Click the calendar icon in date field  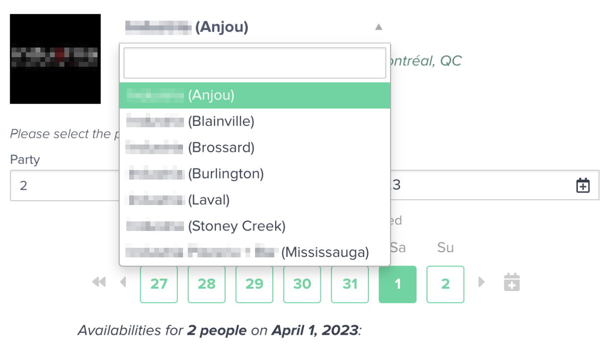[x=583, y=185]
